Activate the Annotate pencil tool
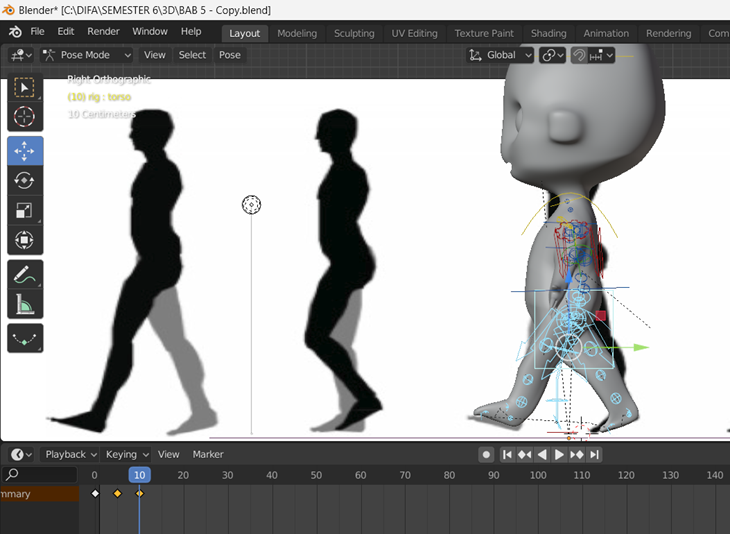This screenshot has height=534, width=730. [x=25, y=274]
